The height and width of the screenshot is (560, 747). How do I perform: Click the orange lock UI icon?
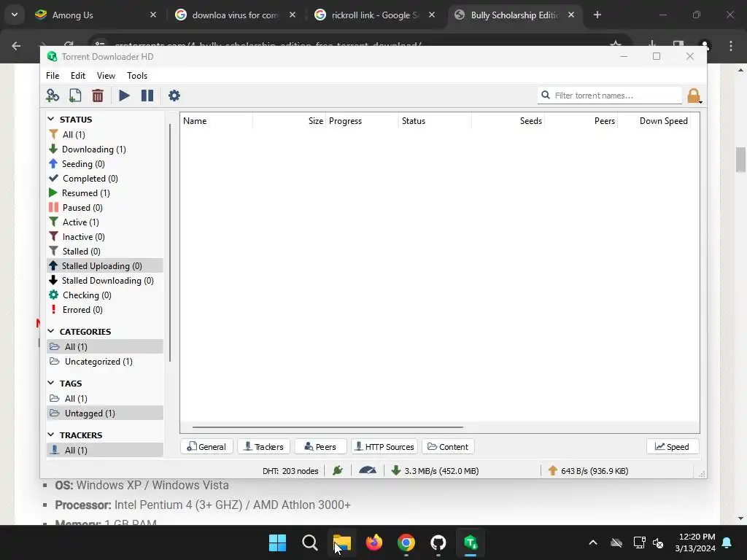point(694,96)
